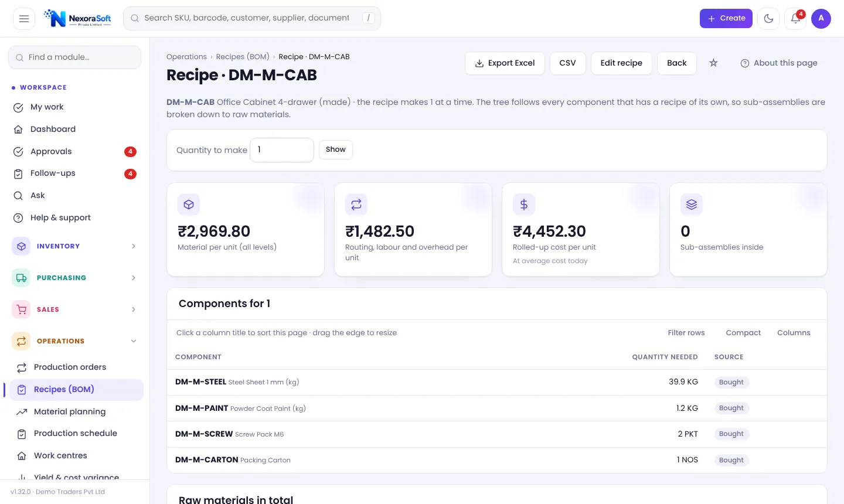Open the hamburger navigation menu

click(x=24, y=19)
